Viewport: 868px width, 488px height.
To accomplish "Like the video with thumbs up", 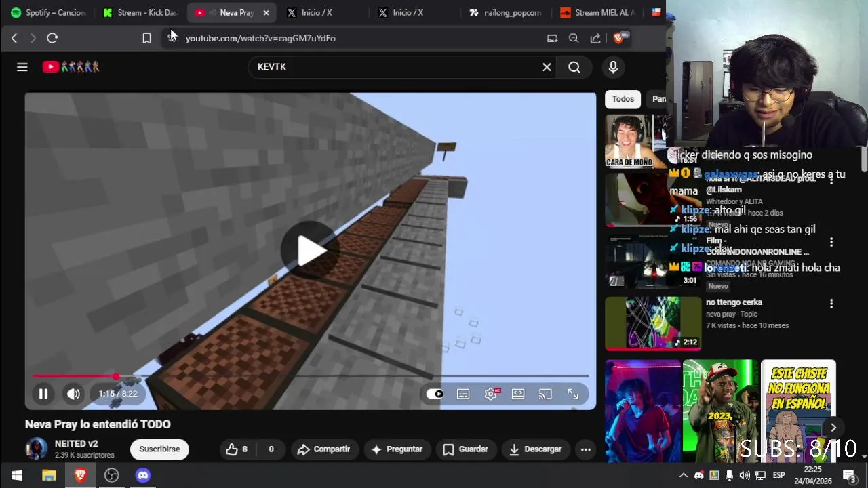I will [x=237, y=449].
